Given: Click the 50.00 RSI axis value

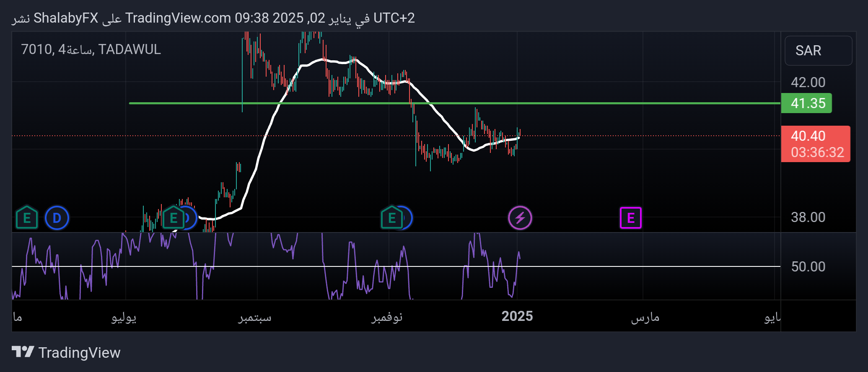Looking at the screenshot, I should 808,266.
